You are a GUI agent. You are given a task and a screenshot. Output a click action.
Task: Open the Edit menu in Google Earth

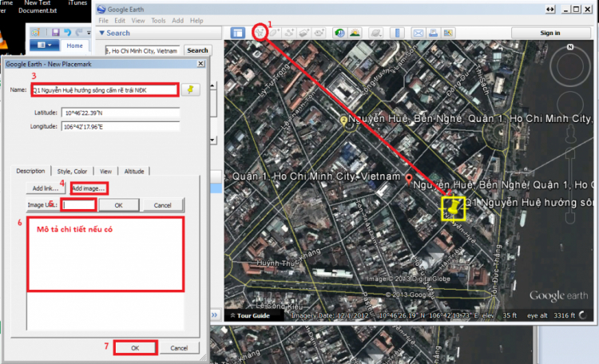pos(120,21)
